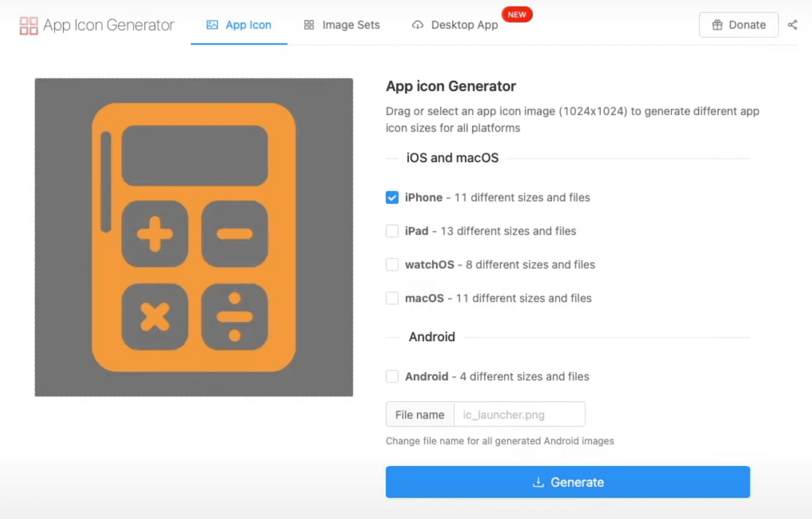The image size is (812, 519).
Task: Enable the watchOS checkbox
Action: [x=392, y=265]
